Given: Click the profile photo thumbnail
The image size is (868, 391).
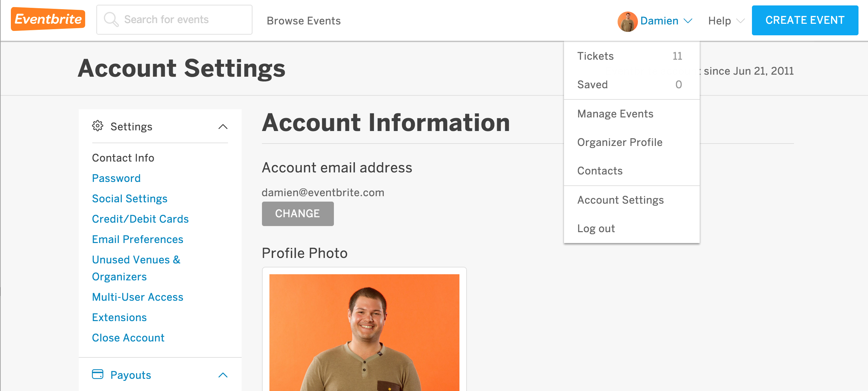Looking at the screenshot, I should pyautogui.click(x=364, y=333).
